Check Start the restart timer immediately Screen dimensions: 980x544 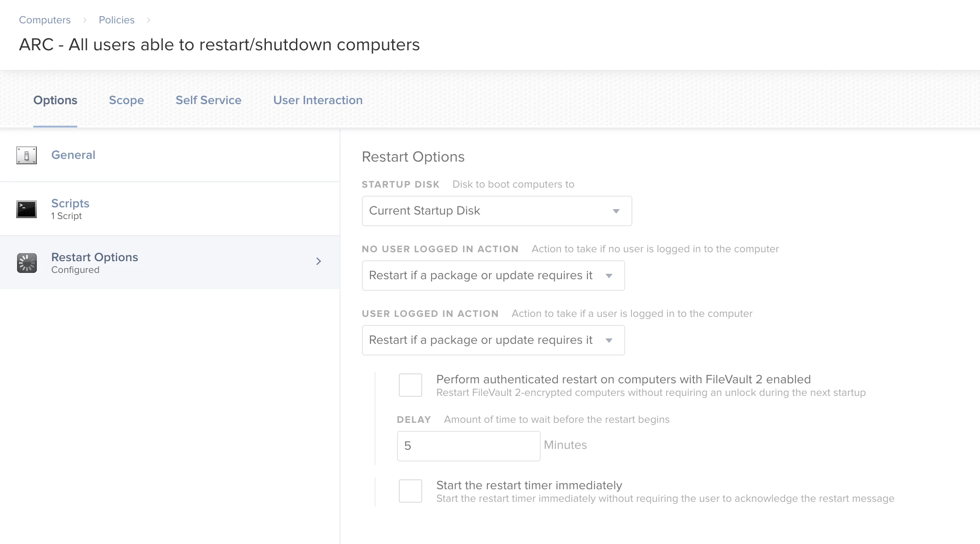click(x=410, y=491)
